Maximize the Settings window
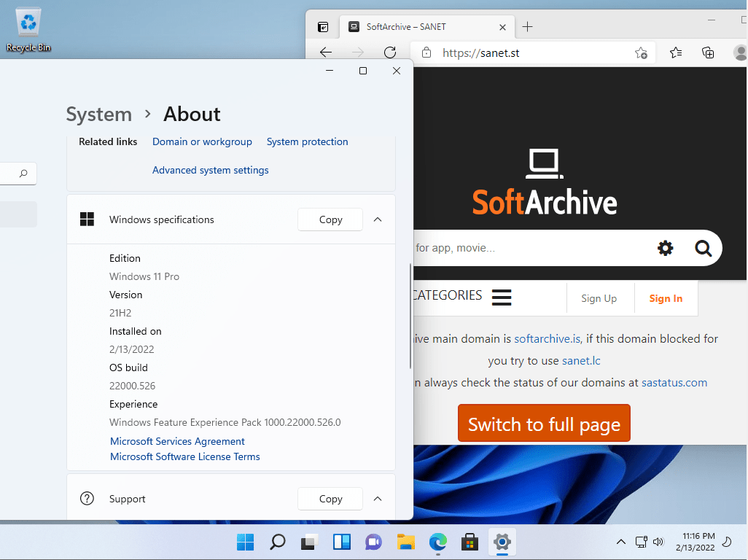The image size is (748, 560). pos(362,71)
